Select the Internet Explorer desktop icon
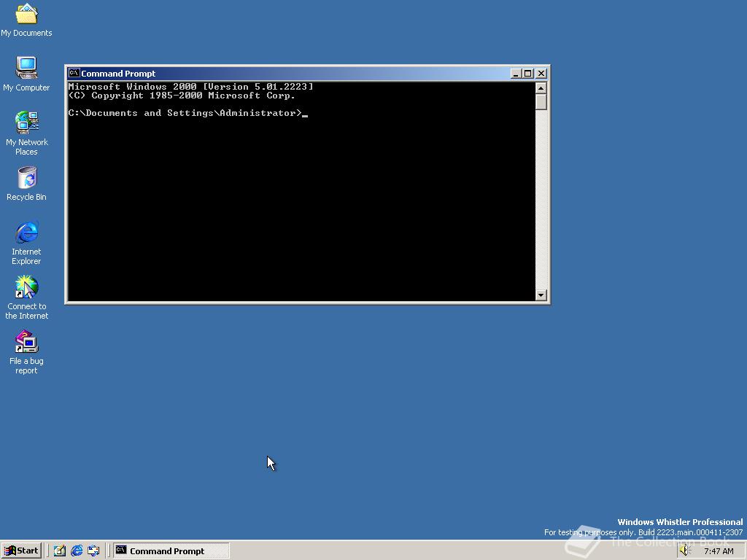 26,242
